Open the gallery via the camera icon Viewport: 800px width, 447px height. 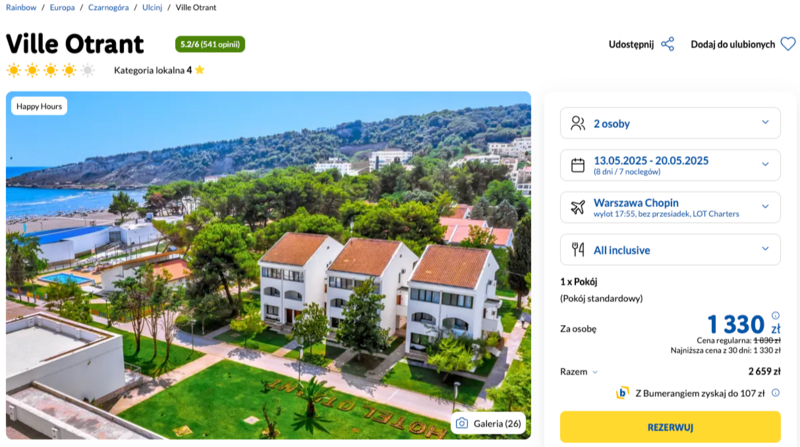click(462, 423)
